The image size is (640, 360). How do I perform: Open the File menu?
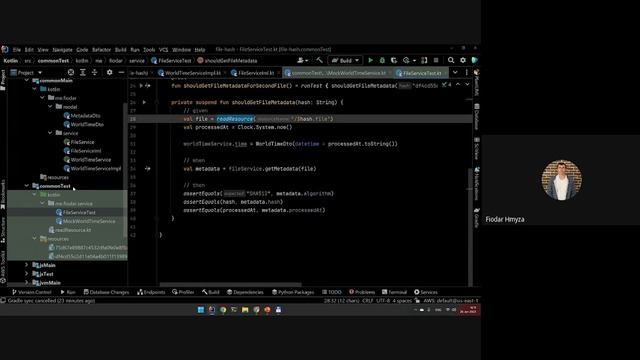pyautogui.click(x=17, y=50)
